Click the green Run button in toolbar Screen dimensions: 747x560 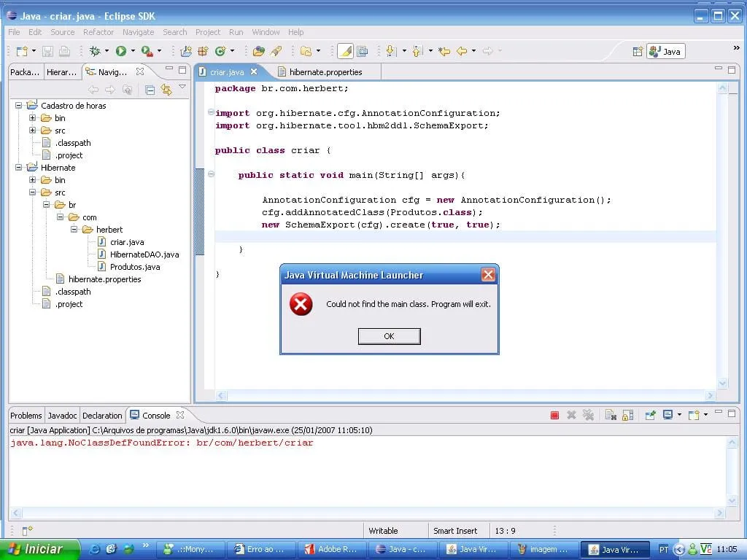pyautogui.click(x=121, y=51)
